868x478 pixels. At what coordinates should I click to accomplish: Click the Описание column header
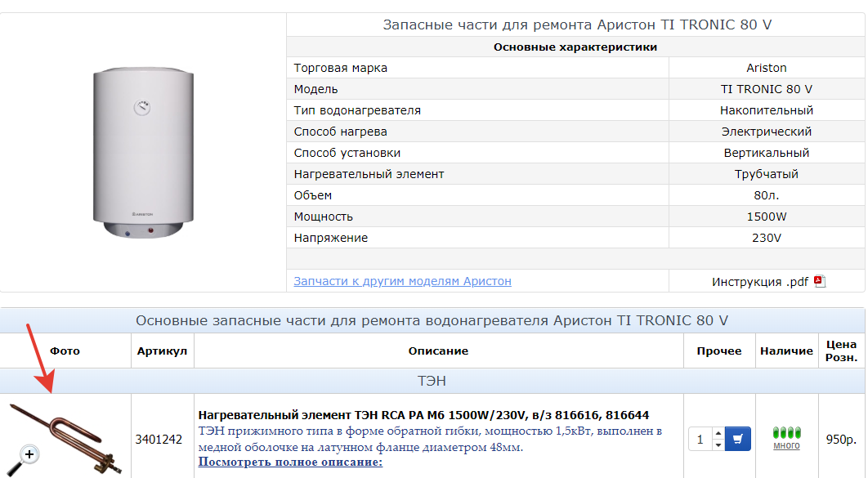(x=438, y=351)
